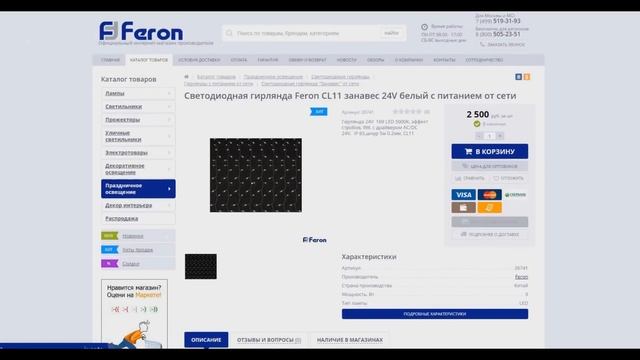Click the Sberbank payment icon
Screen dimensions: 640x360
[515, 195]
